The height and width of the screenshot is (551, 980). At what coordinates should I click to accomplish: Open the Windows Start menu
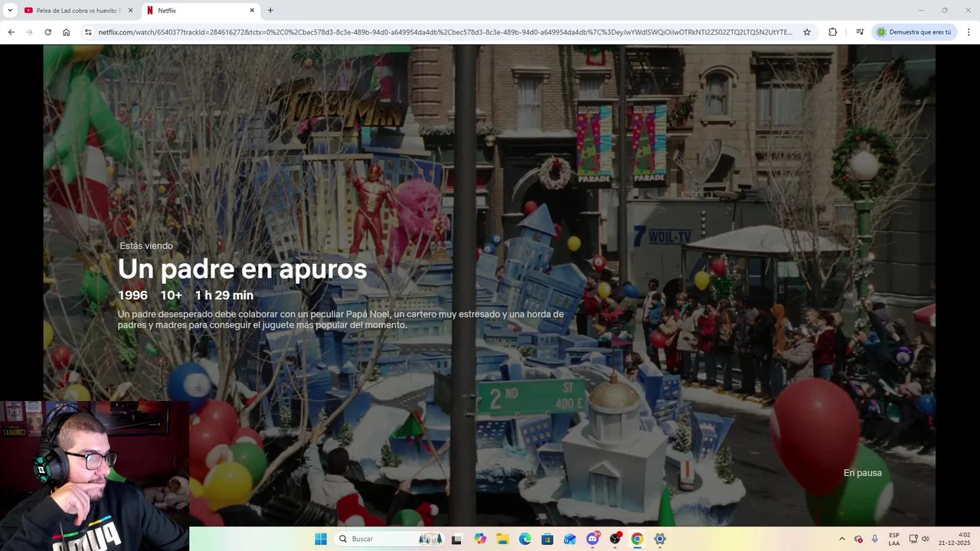pyautogui.click(x=321, y=539)
